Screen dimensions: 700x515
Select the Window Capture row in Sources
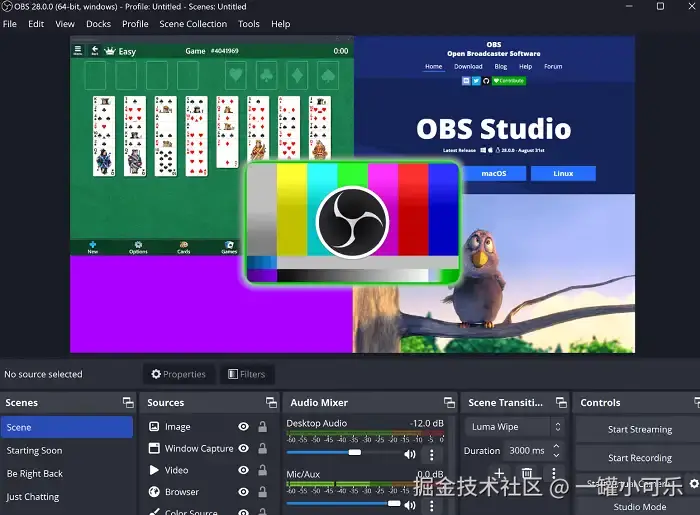(x=208, y=448)
